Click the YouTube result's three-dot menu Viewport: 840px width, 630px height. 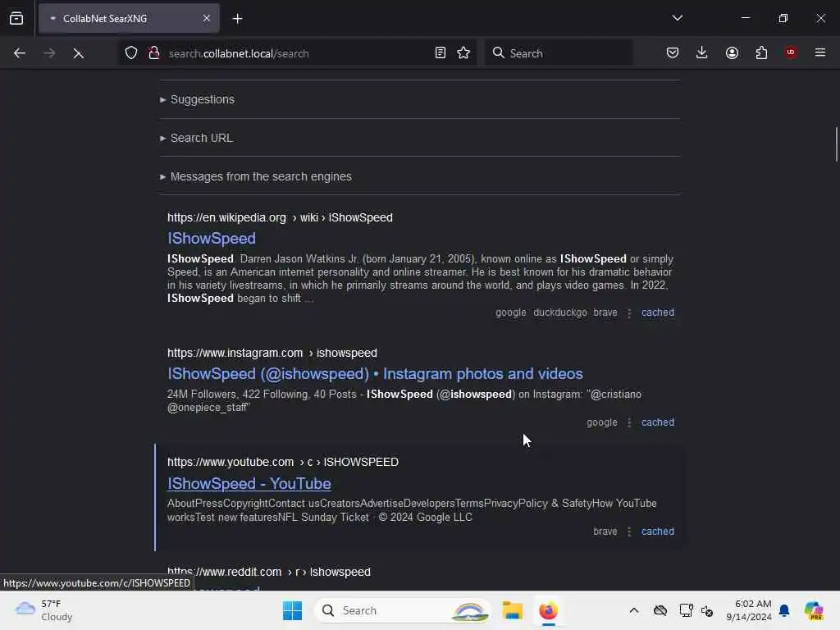click(x=629, y=532)
